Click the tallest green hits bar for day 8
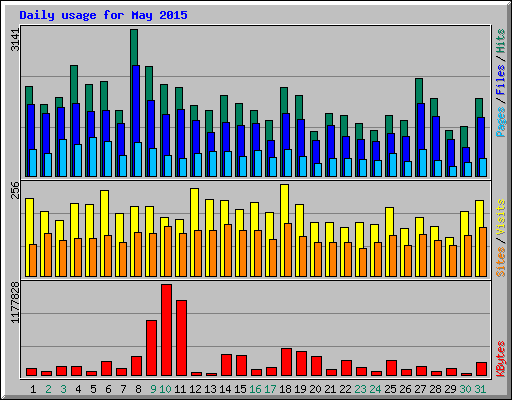 (x=134, y=47)
